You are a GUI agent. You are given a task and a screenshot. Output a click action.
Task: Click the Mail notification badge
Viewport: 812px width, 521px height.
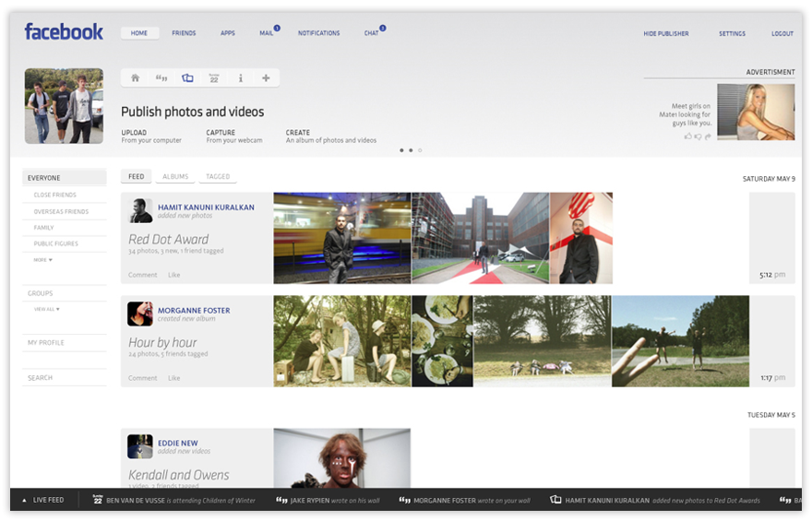(277, 28)
